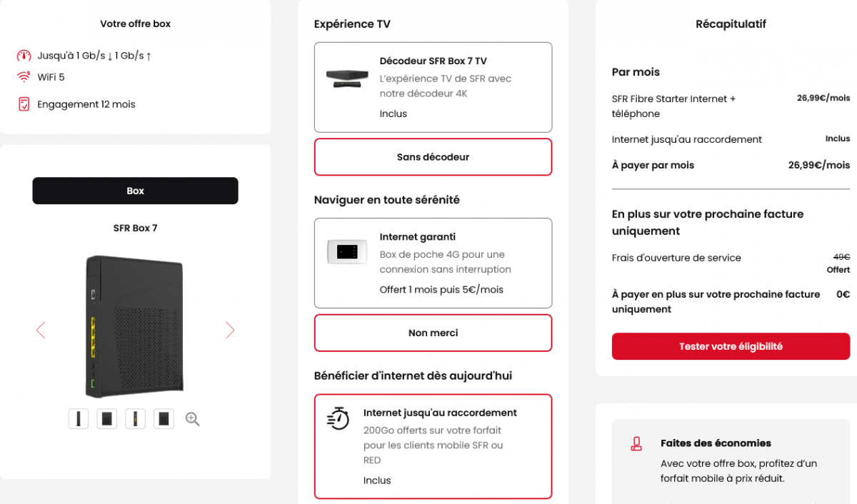Viewport: 857px width, 504px height.
Task: Select the fourth box thumbnail in the gallery
Action: (x=164, y=419)
